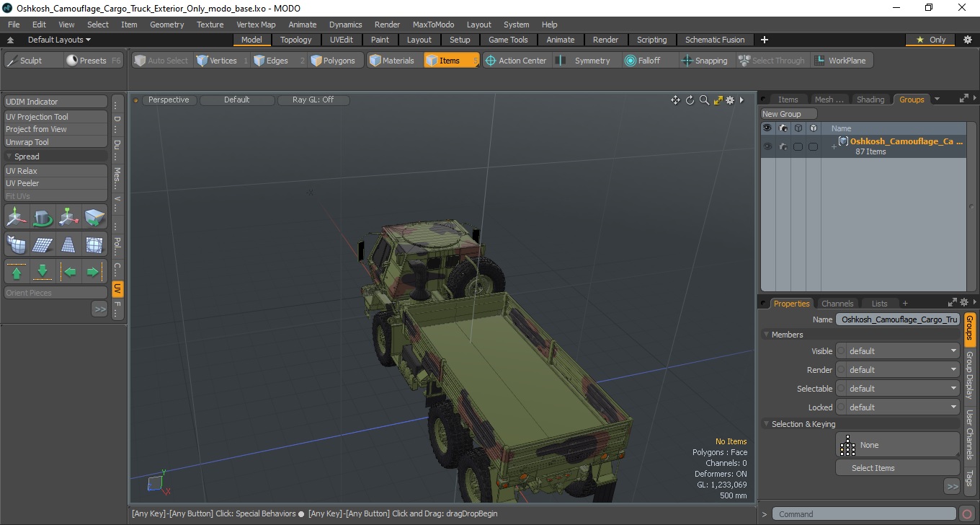Click the green up-arrow align icon
Screen dimensions: 980x525
[x=17, y=272]
